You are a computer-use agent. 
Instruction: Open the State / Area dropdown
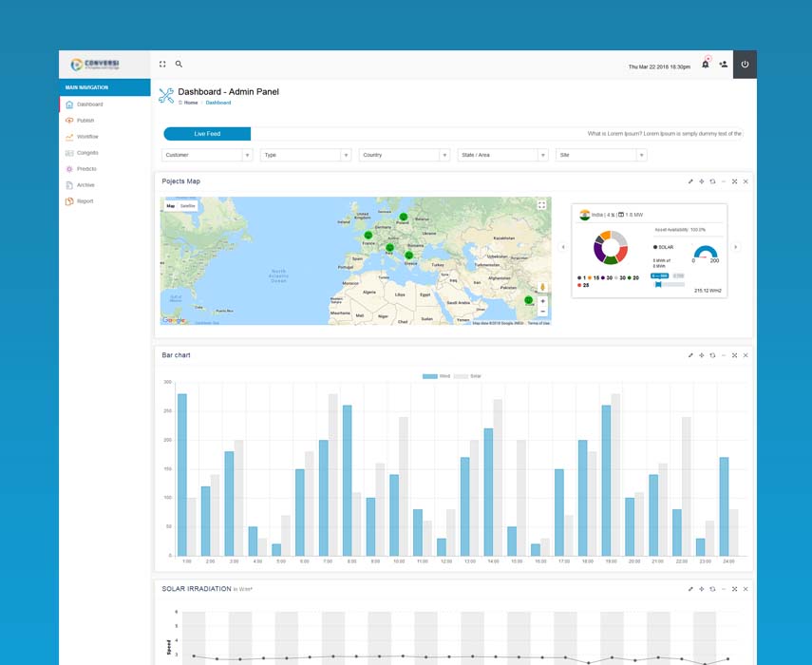click(x=503, y=155)
